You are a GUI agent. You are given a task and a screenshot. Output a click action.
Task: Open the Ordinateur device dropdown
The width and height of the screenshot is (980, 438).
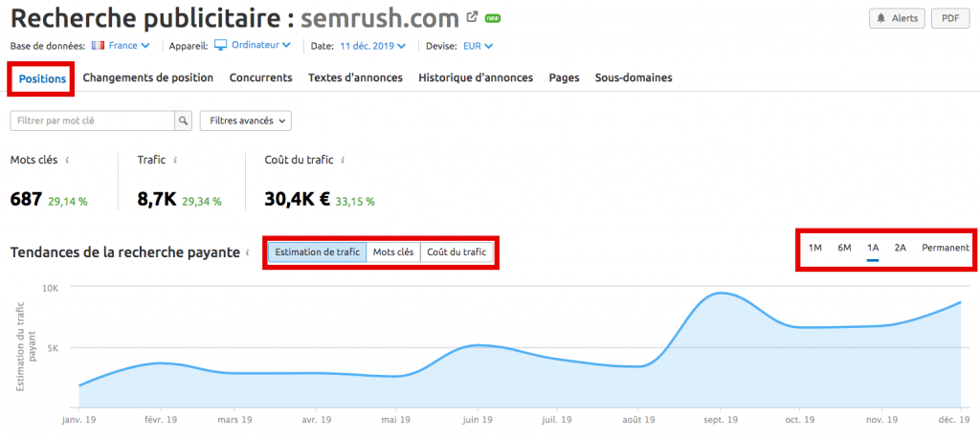pyautogui.click(x=260, y=45)
